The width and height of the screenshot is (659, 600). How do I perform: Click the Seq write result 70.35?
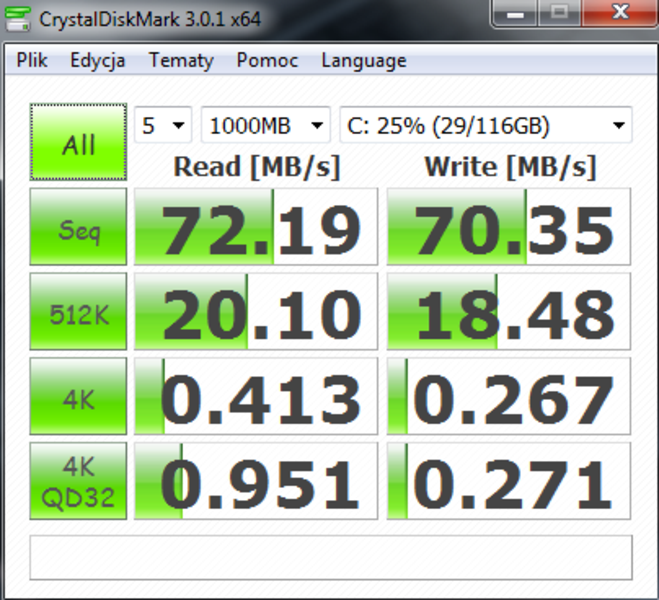pyautogui.click(x=509, y=227)
